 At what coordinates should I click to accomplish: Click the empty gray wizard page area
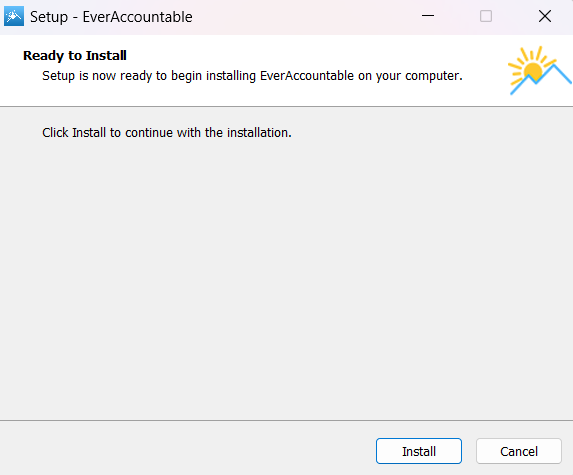click(286, 278)
